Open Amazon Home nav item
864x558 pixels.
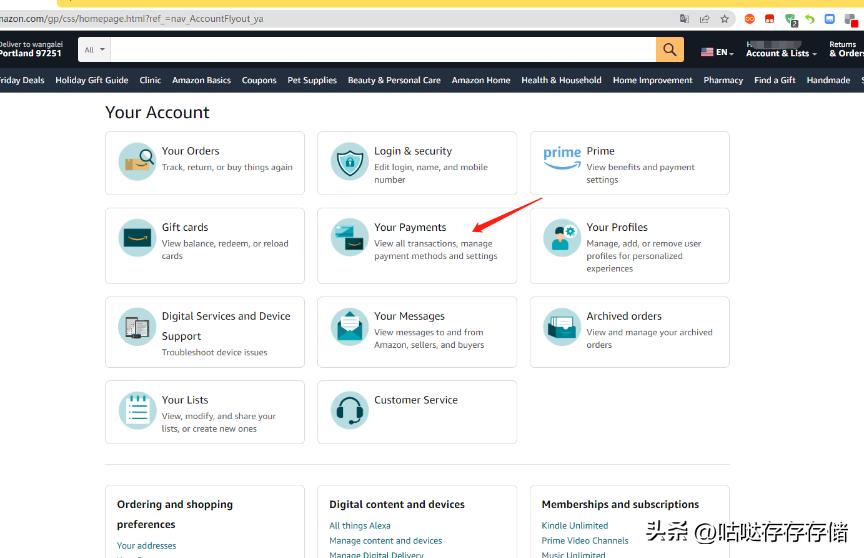[481, 80]
